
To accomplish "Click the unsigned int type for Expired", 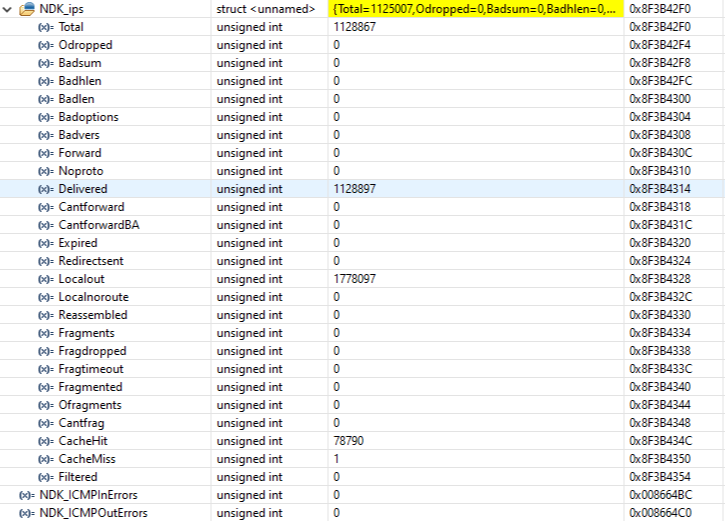I will coord(249,243).
